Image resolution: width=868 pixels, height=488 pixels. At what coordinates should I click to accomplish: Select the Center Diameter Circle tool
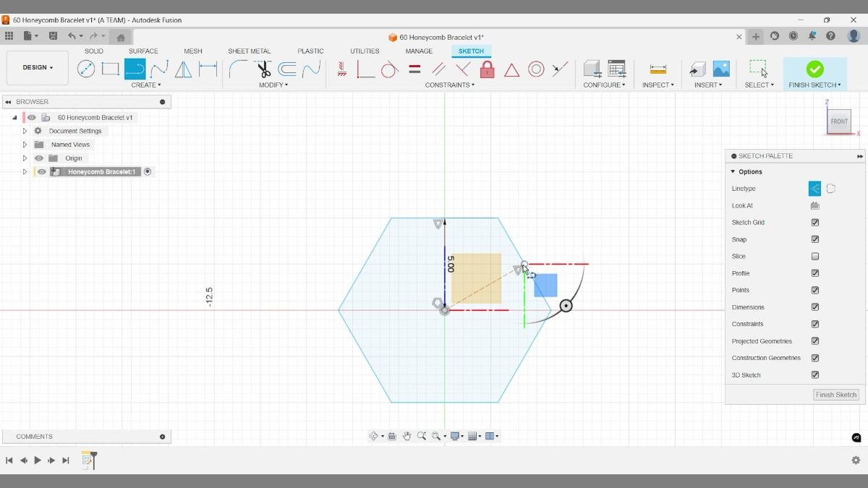click(86, 69)
